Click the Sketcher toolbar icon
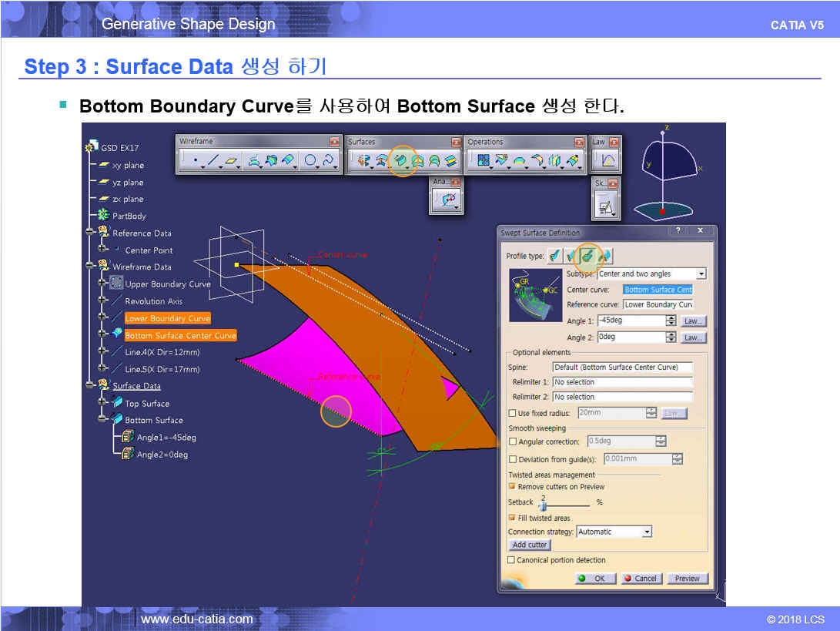Screen dimensions: 840x631 point(605,206)
